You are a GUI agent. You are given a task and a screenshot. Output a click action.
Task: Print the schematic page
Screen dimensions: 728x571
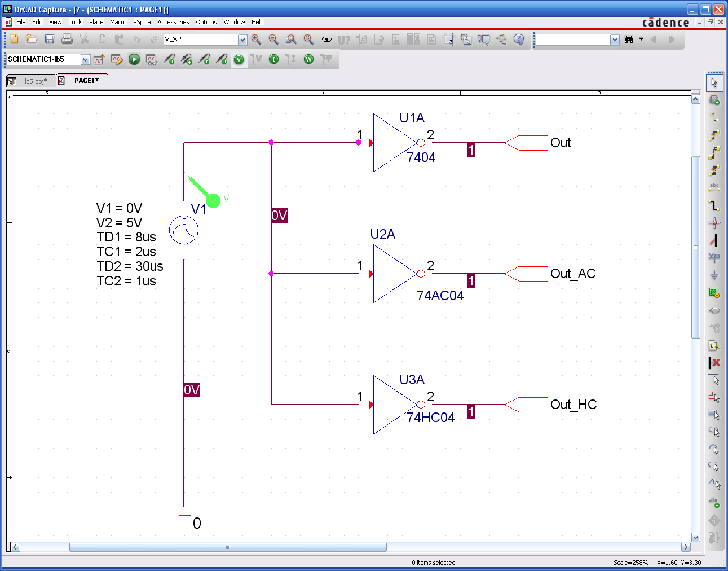[x=67, y=39]
